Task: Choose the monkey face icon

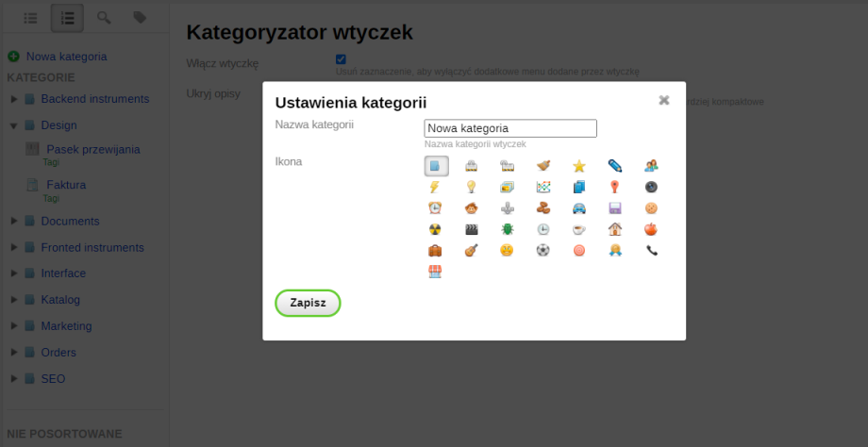Action: click(x=471, y=208)
